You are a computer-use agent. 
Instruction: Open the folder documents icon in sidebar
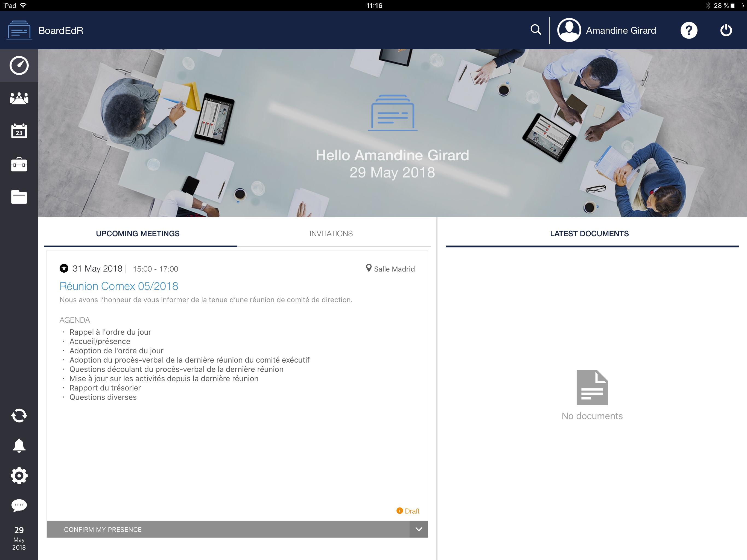[19, 197]
